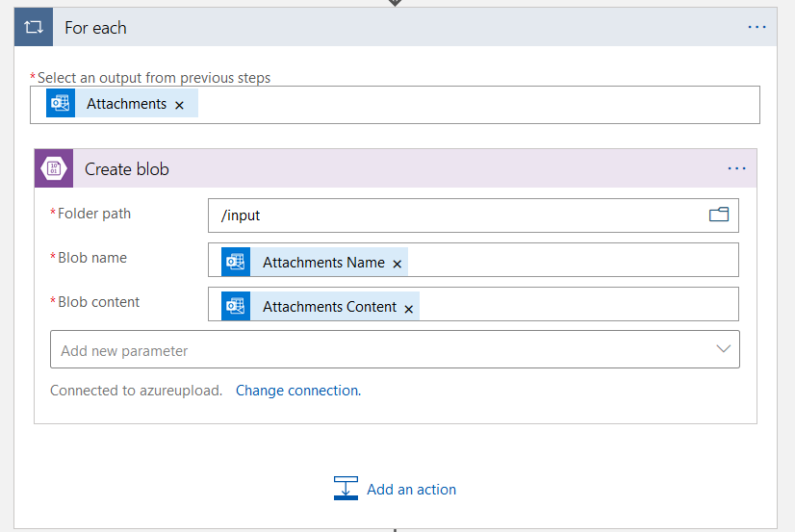Open the For each ellipsis menu
This screenshot has height=532, width=795.
[757, 27]
